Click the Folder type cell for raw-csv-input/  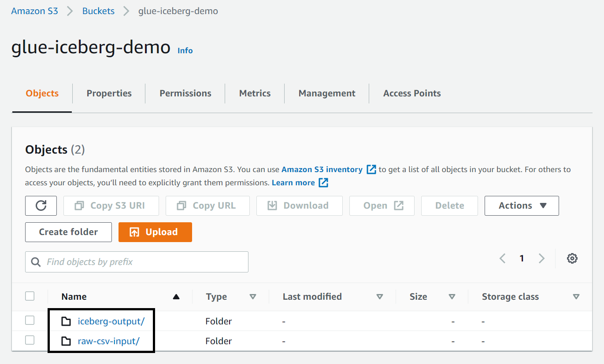219,341
